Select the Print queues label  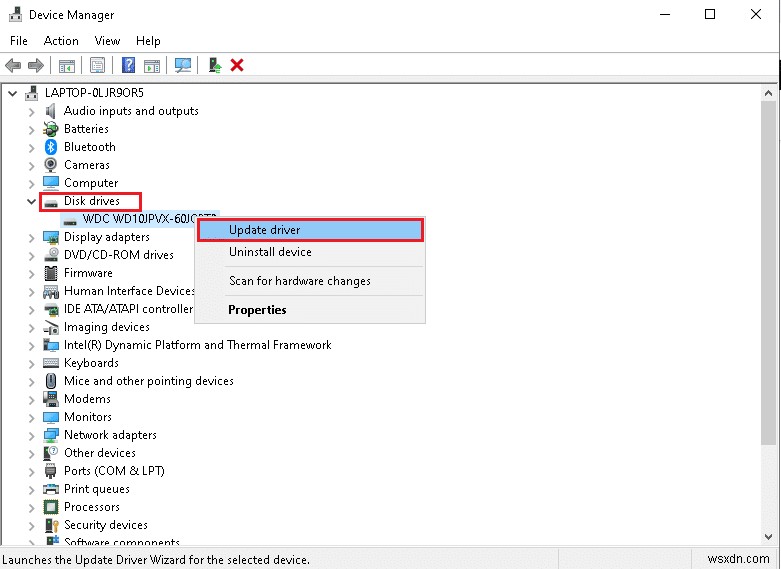(x=97, y=489)
